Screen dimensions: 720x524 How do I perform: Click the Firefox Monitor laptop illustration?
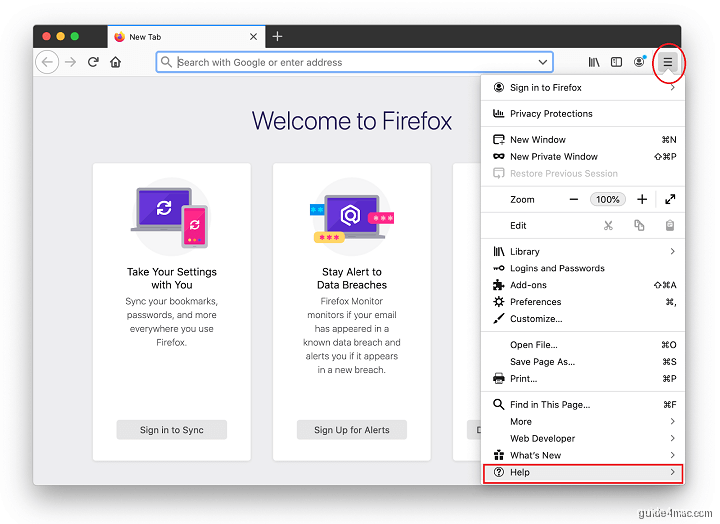pos(352,217)
